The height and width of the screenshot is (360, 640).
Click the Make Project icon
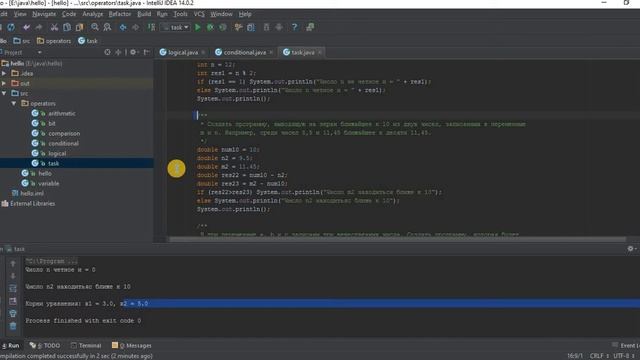(151, 27)
